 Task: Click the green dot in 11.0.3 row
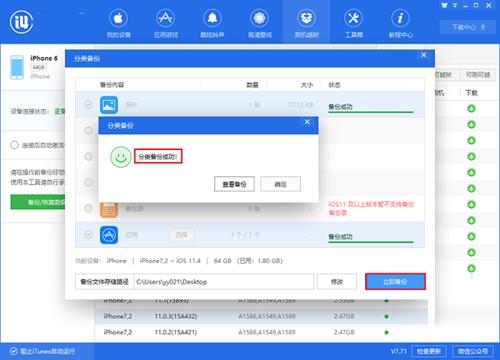pyautogui.click(x=386, y=316)
